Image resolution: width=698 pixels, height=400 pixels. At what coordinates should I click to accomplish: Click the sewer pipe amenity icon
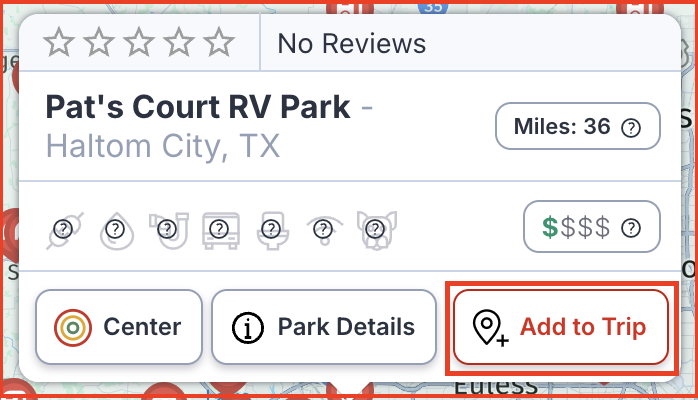(169, 230)
